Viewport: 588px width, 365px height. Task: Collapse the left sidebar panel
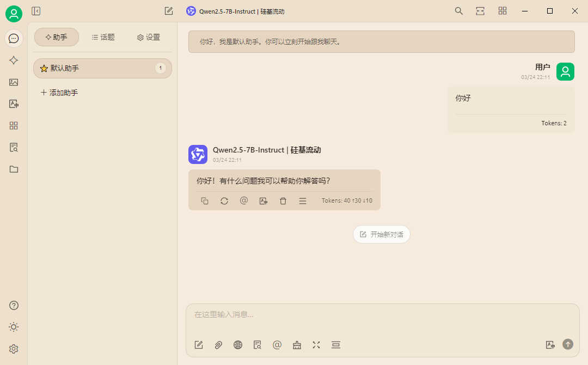point(36,11)
